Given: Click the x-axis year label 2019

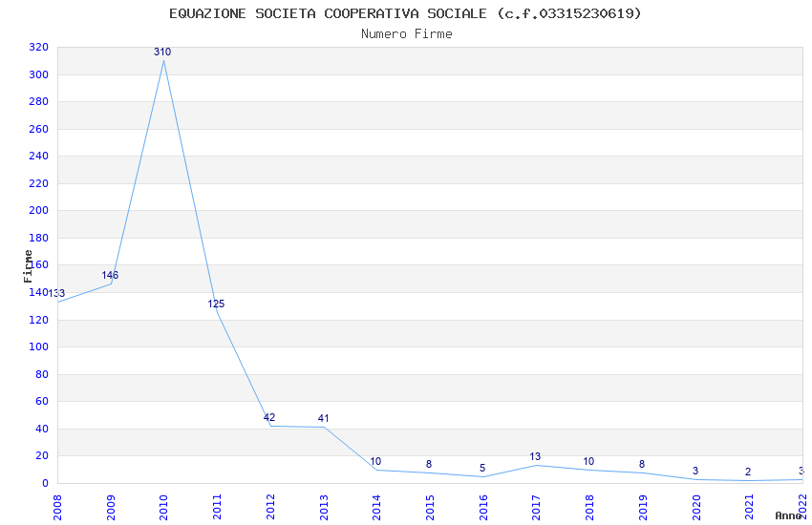Looking at the screenshot, I should coord(643,507).
